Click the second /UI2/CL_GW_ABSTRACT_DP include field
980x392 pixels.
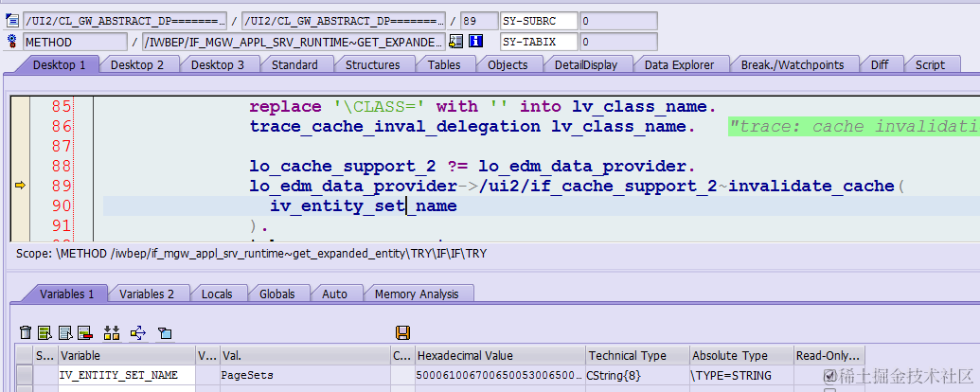click(344, 21)
